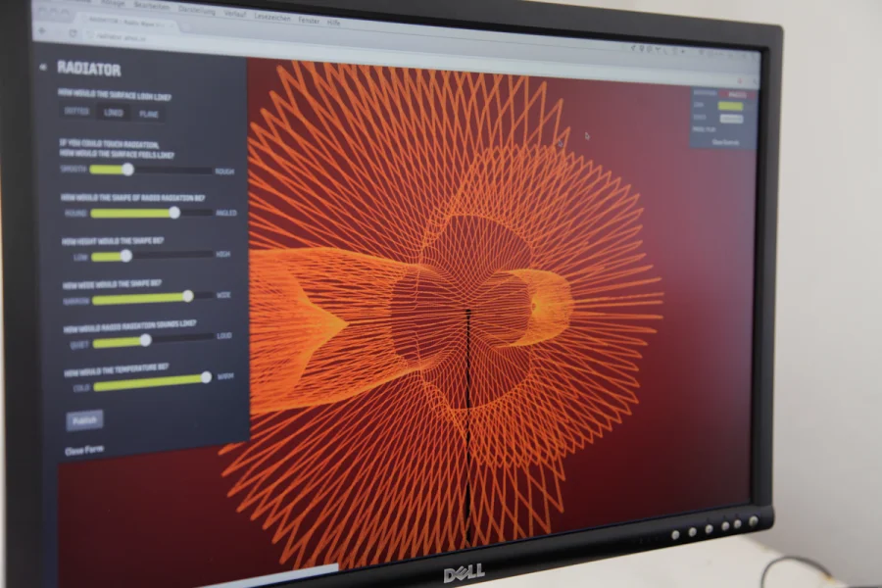Click the round-to-angled shape slider handle
Screen dimensions: 882x588
[x=174, y=212]
